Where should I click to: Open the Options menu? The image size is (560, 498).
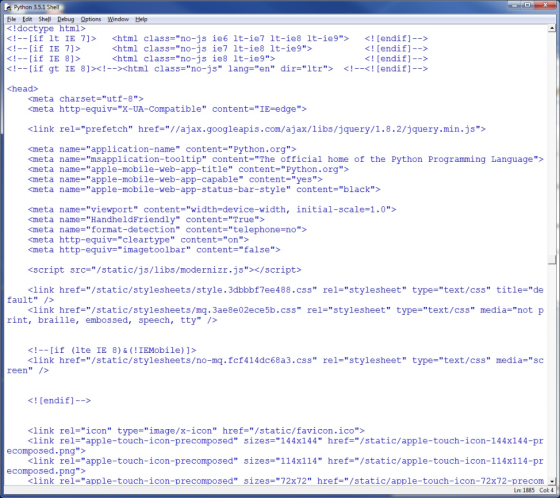pyautogui.click(x=91, y=19)
